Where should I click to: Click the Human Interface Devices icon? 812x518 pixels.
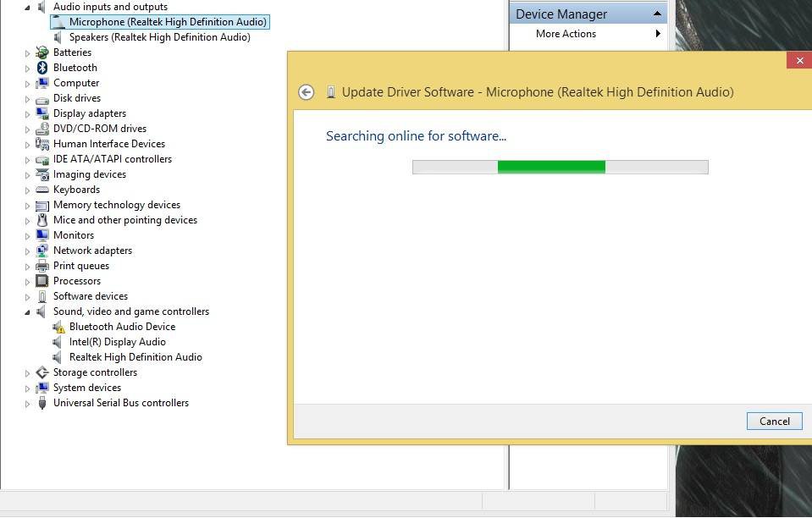[x=42, y=144]
